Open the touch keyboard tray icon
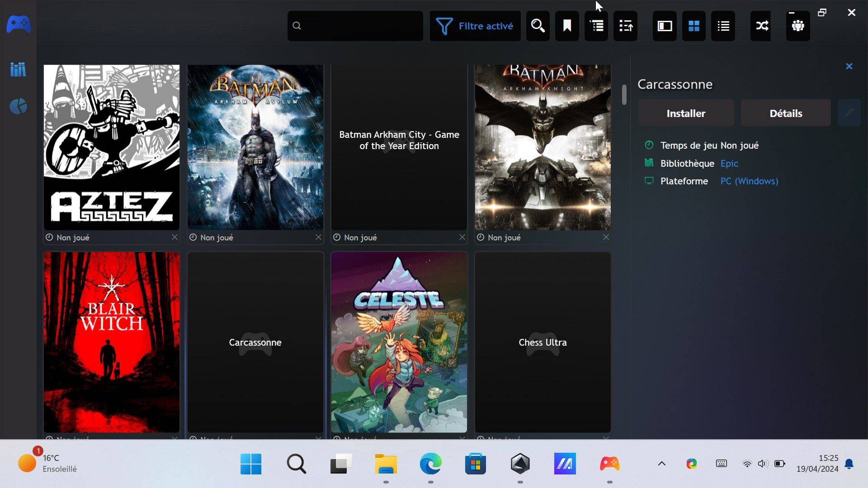868x488 pixels. tap(722, 464)
